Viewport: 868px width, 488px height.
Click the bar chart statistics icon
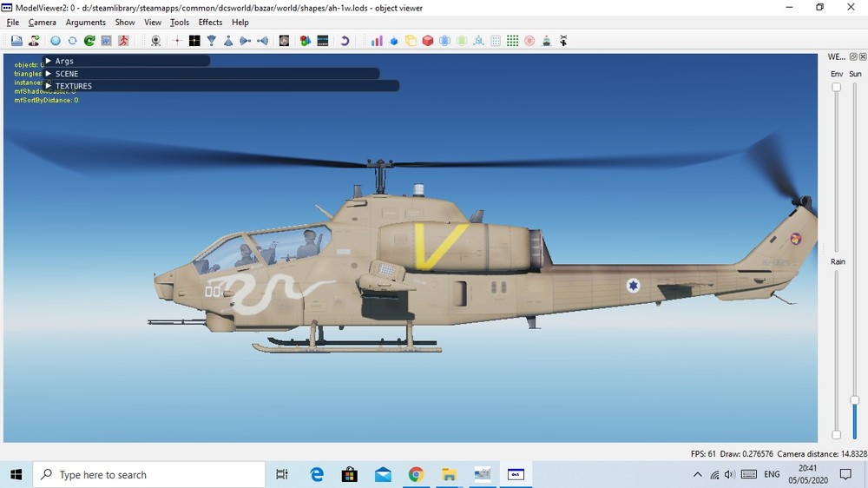(x=377, y=41)
